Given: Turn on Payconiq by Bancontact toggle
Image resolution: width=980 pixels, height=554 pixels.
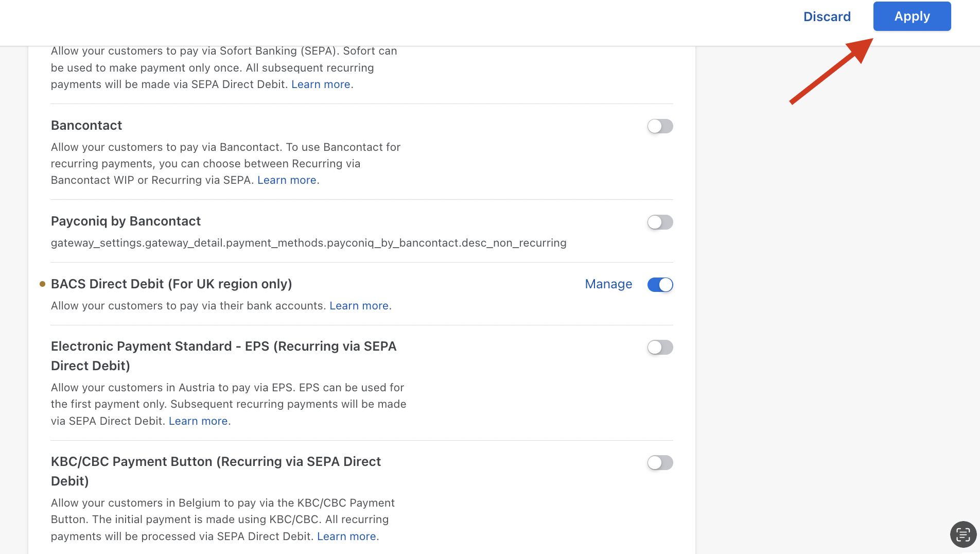Looking at the screenshot, I should tap(660, 222).
